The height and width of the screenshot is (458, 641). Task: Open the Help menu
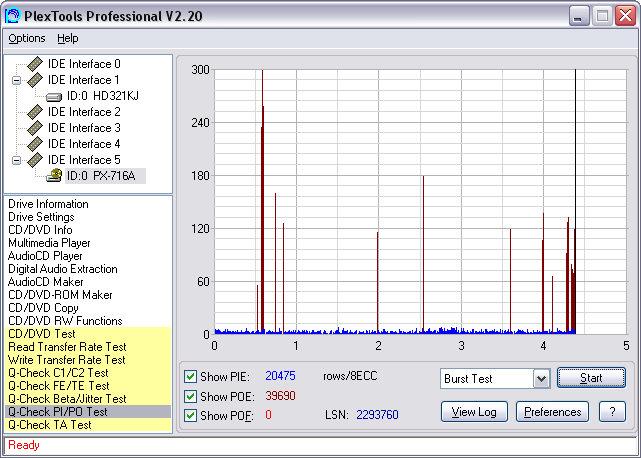[67, 38]
